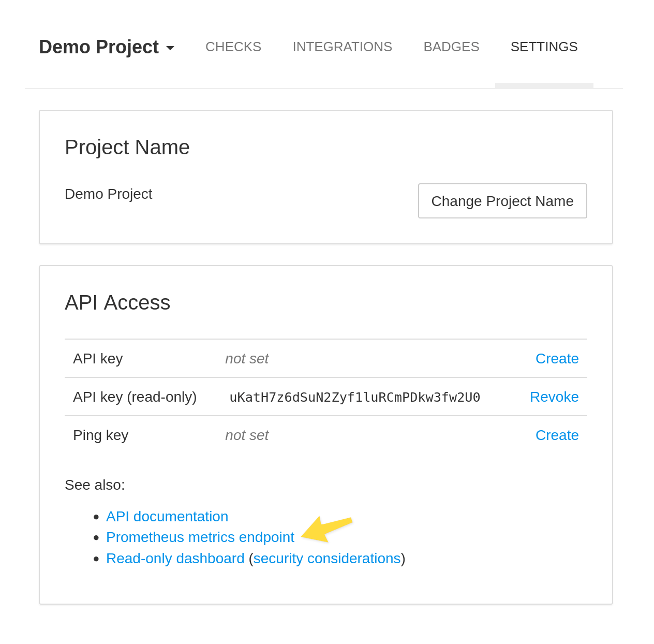This screenshot has width=654, height=644.
Task: Click the caret beside Demo Project
Action: click(170, 48)
